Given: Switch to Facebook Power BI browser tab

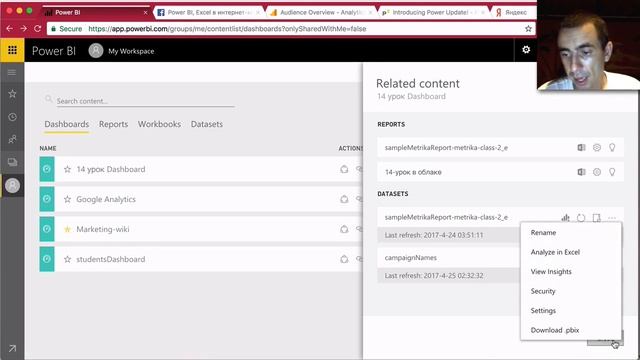Looking at the screenshot, I should pyautogui.click(x=208, y=13).
